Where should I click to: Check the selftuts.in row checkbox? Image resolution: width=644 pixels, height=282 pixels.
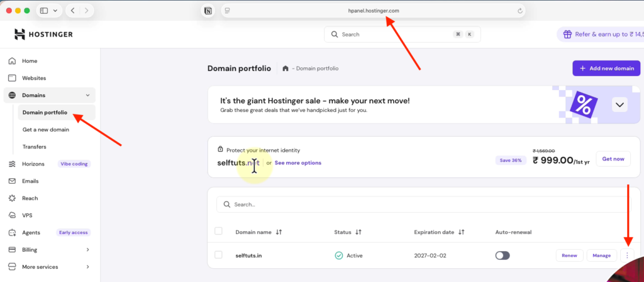218,255
